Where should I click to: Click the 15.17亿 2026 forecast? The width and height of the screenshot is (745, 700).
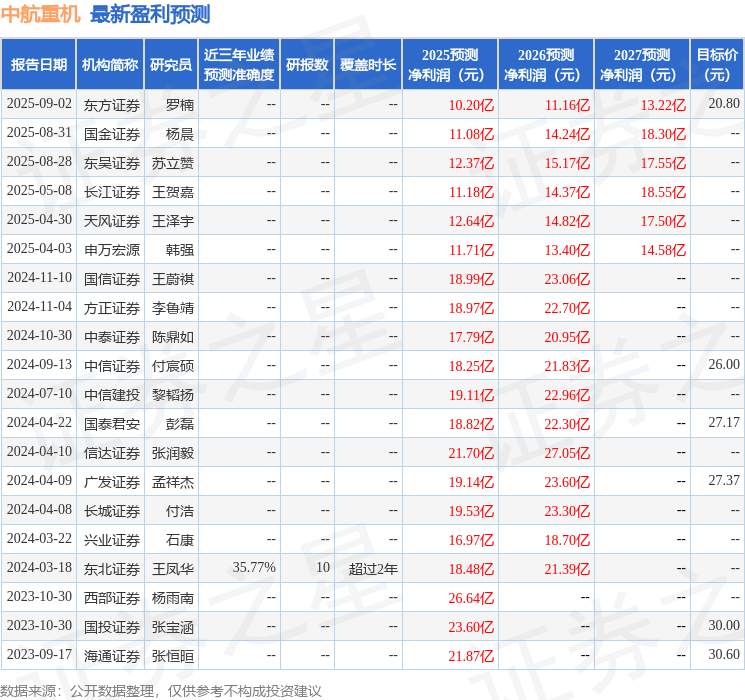567,163
